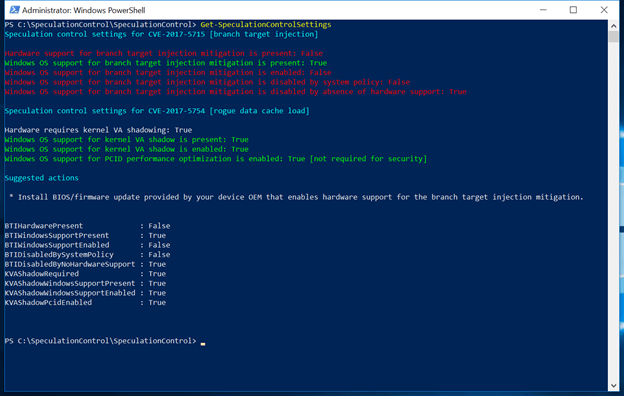
Task: Click the title text Administrator: Windows PowerShell
Action: click(84, 10)
